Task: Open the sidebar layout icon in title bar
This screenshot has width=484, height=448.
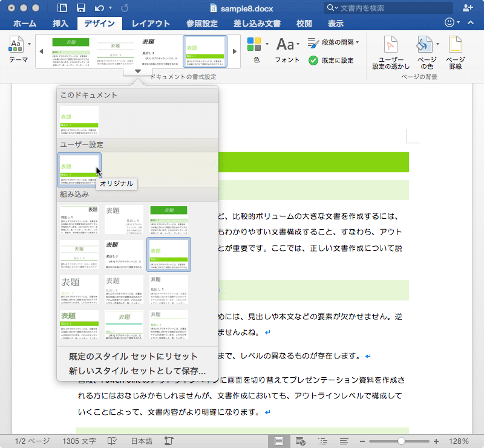Action: pyautogui.click(x=62, y=8)
